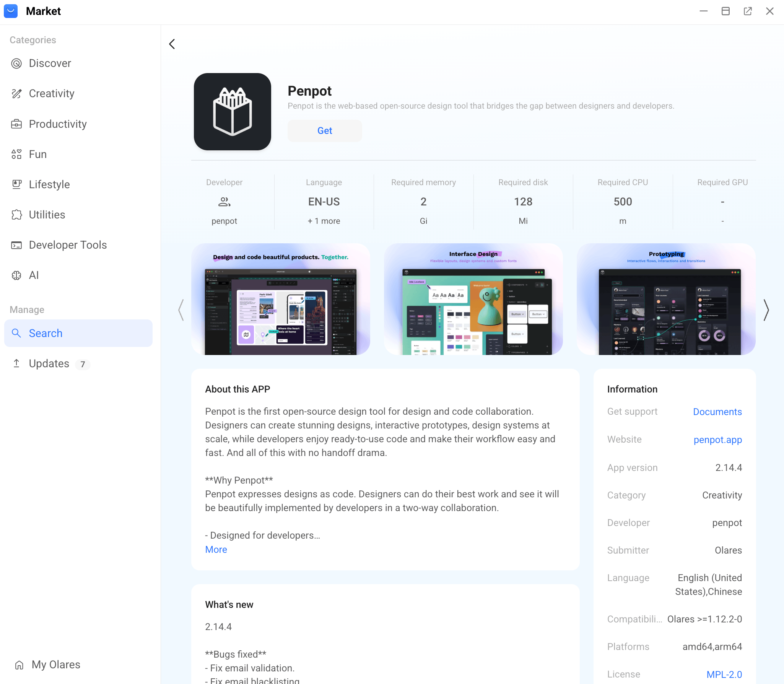Screen dimensions: 784x684
Task: Click the Penpot app title
Action: coord(309,91)
